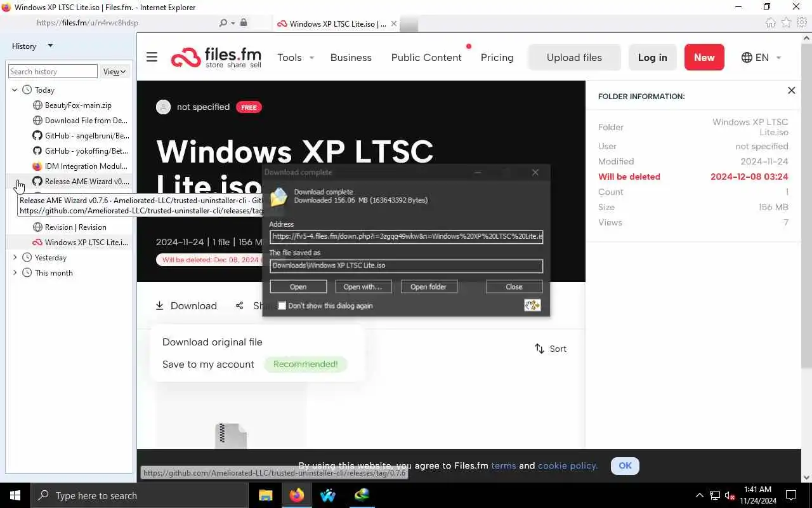The image size is (812, 508).
Task: Open Internet Download Manager on the taskbar
Action: click(x=362, y=495)
